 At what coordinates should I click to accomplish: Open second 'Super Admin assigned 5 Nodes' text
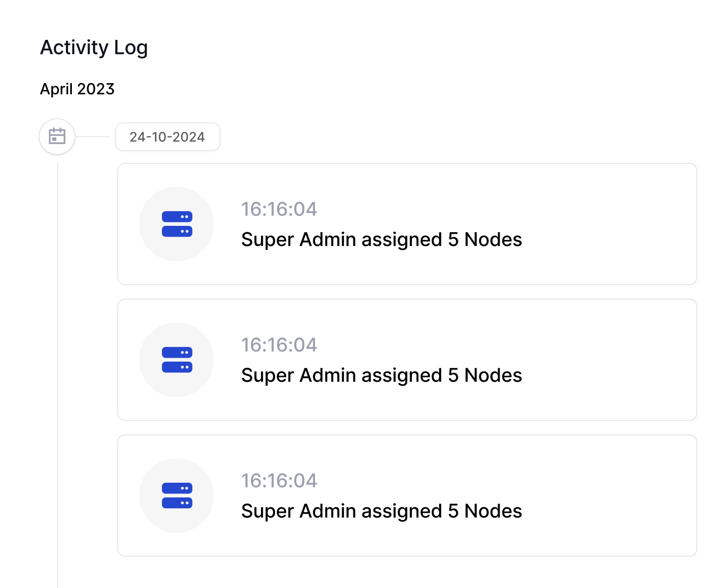[381, 375]
